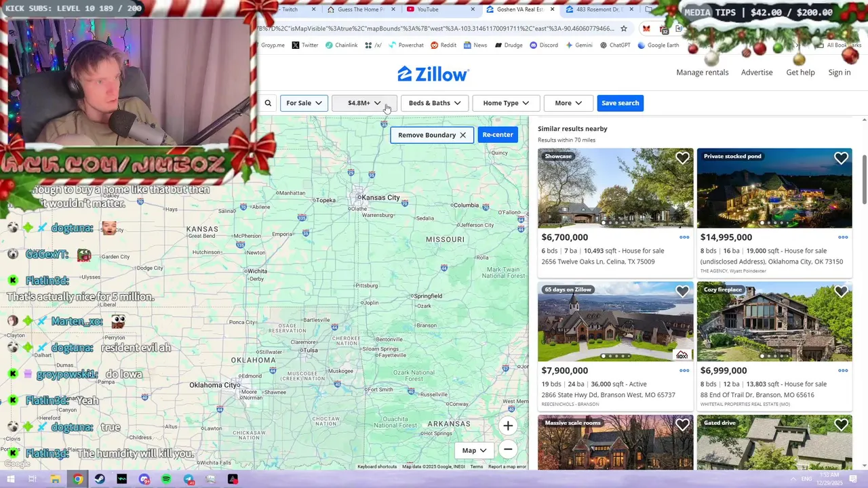Open the Beds & Baths filter
This screenshot has width=868, height=488.
tap(435, 103)
